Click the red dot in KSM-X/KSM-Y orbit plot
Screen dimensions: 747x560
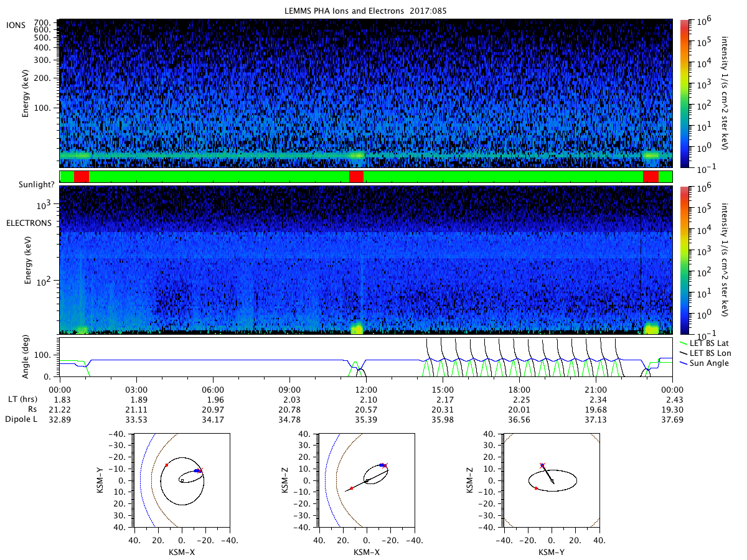tap(166, 465)
